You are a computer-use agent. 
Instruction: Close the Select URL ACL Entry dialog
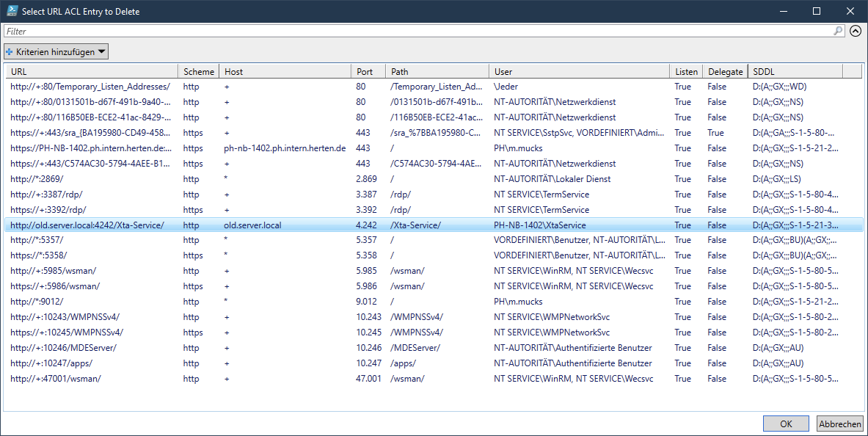850,11
